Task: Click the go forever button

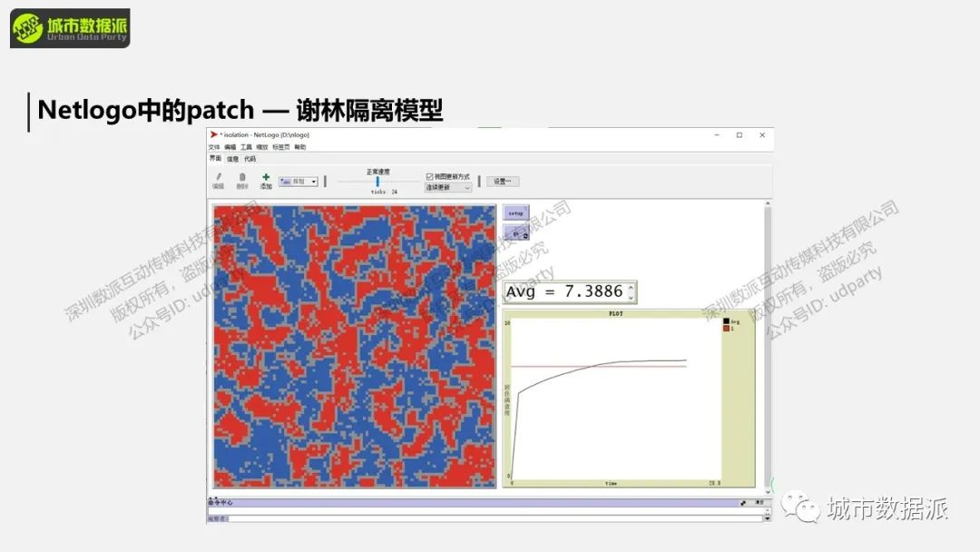Action: 516,233
